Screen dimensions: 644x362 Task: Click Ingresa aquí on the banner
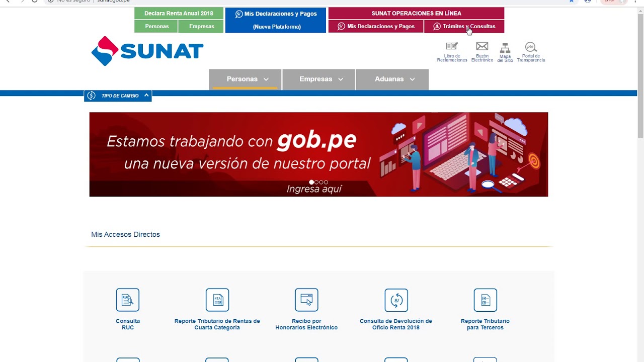click(314, 189)
